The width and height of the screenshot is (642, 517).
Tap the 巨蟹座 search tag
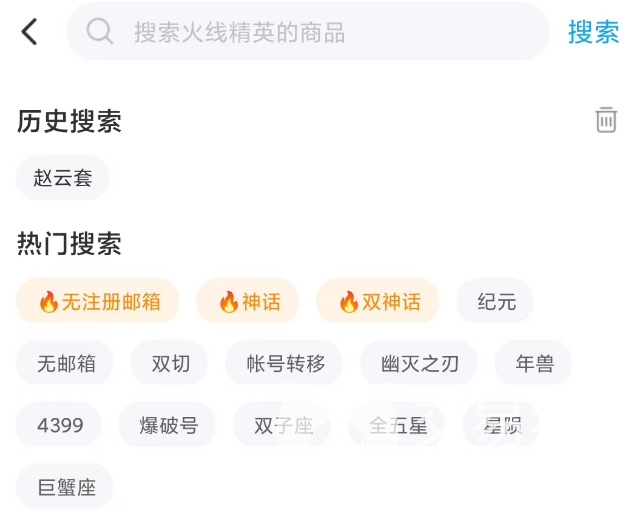pyautogui.click(x=66, y=488)
